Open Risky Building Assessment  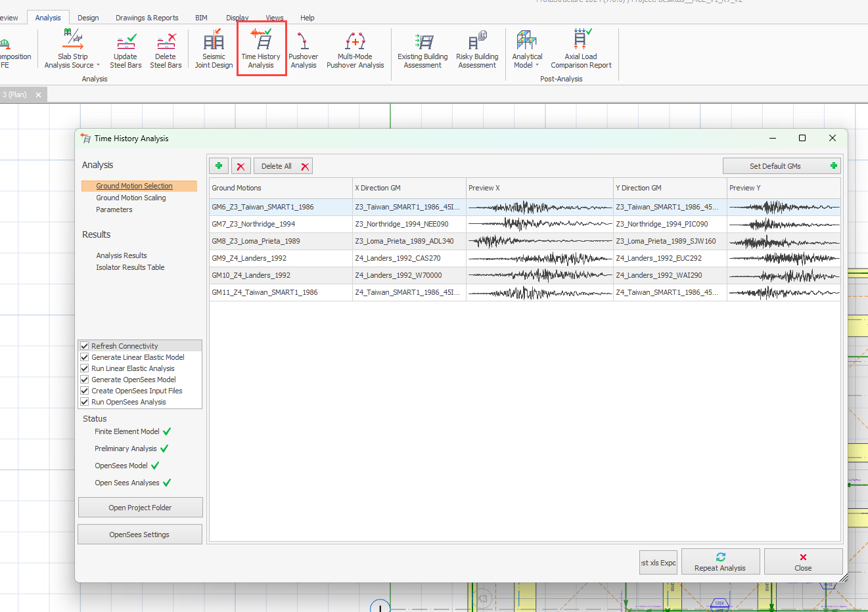pyautogui.click(x=477, y=49)
